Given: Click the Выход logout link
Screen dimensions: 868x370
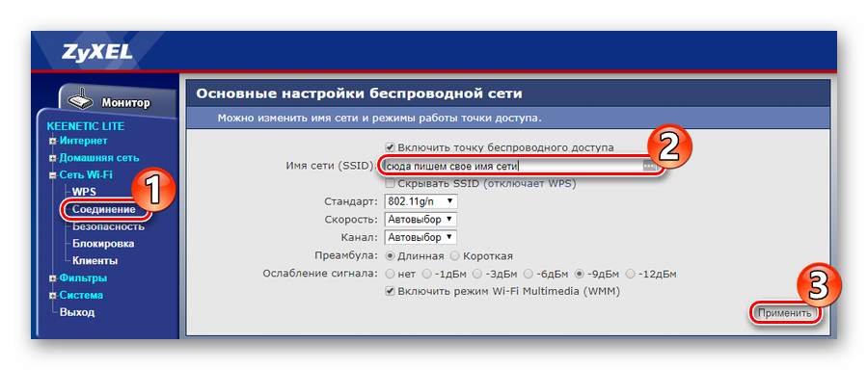Looking at the screenshot, I should tap(77, 312).
